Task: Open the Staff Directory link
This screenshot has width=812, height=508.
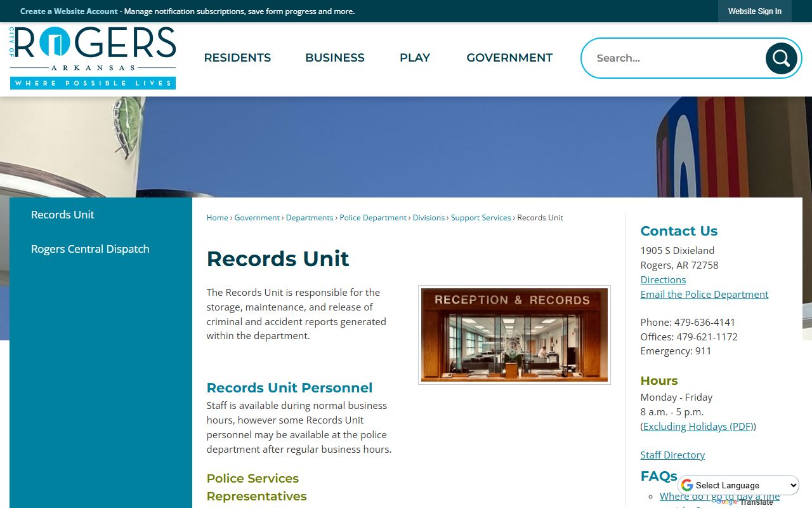Action: coord(672,455)
